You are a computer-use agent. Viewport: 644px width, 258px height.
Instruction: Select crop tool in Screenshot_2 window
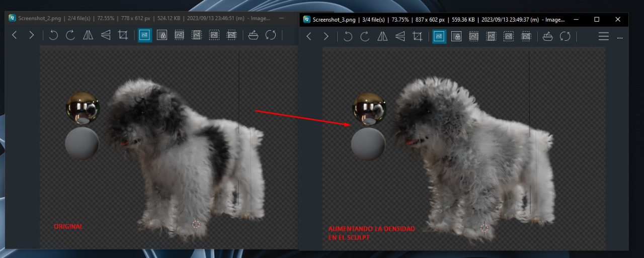point(123,35)
